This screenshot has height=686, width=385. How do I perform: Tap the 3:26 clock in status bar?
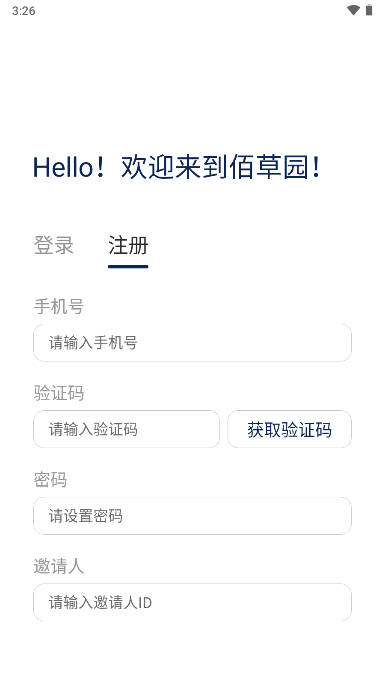coord(24,10)
